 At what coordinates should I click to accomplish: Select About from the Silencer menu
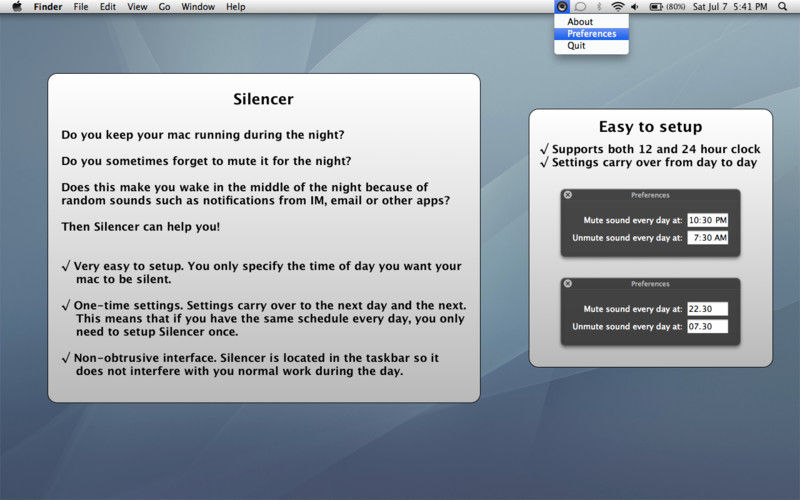pos(591,22)
